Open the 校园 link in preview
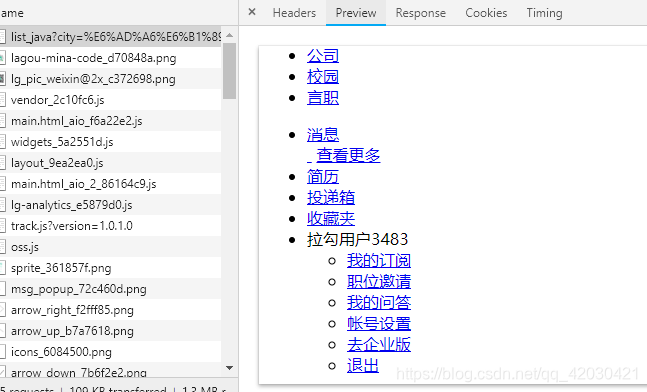 pyautogui.click(x=323, y=77)
